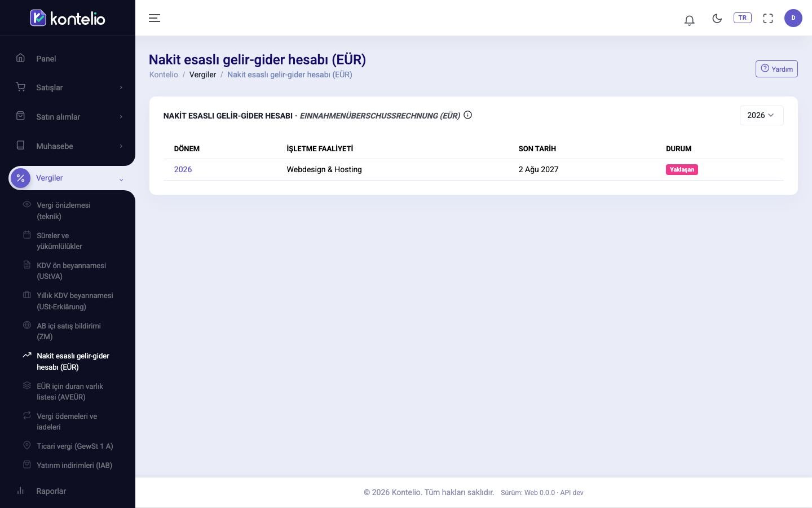Click the Vergiler breadcrumb

click(202, 75)
